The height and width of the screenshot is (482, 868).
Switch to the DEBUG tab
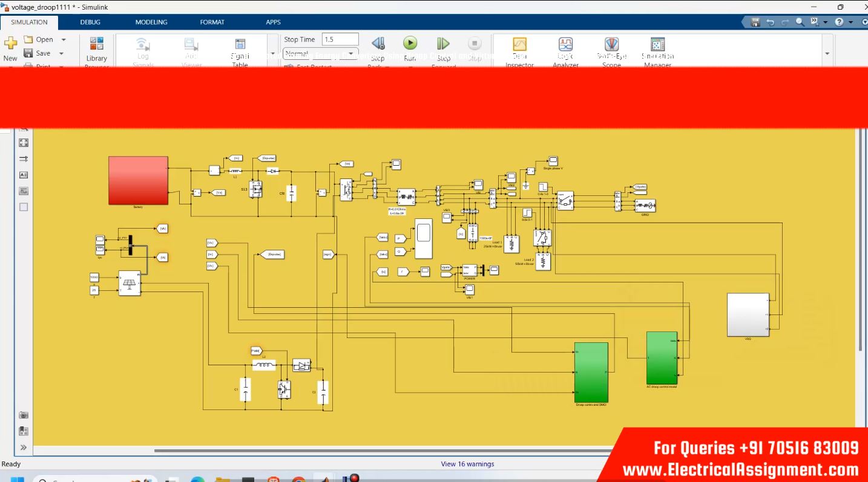[90, 22]
